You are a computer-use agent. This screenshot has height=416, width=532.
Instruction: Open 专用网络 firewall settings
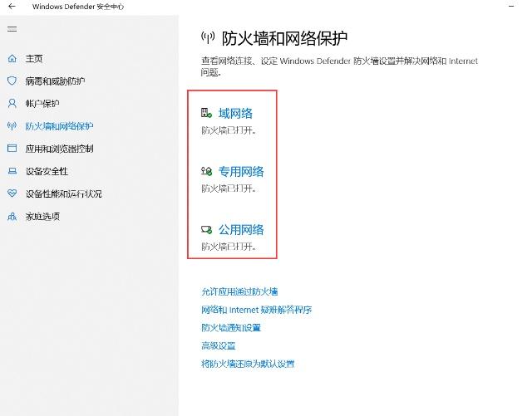[x=241, y=171]
